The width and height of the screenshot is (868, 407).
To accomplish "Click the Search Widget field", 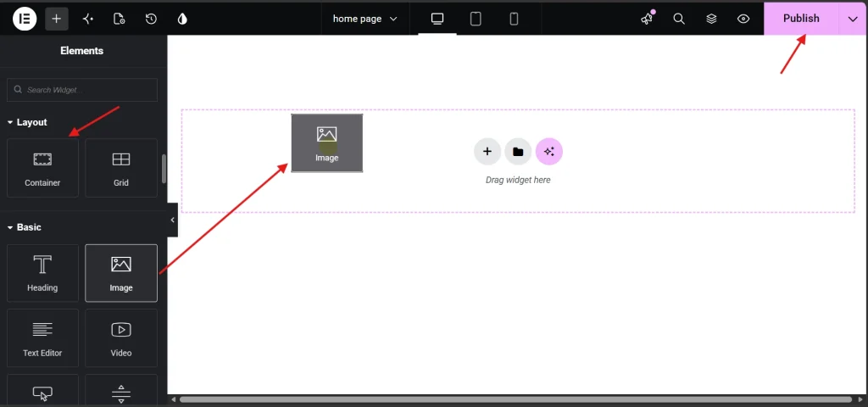I will [82, 90].
